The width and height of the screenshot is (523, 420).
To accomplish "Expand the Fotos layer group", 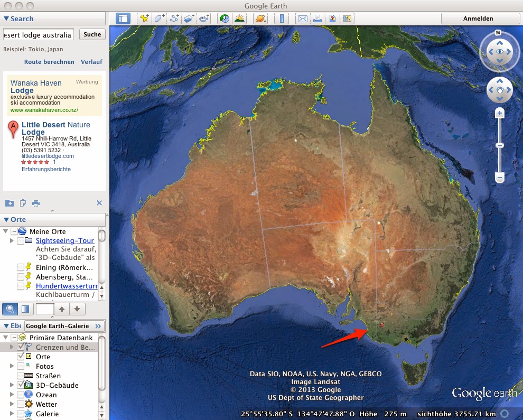I will 12,366.
